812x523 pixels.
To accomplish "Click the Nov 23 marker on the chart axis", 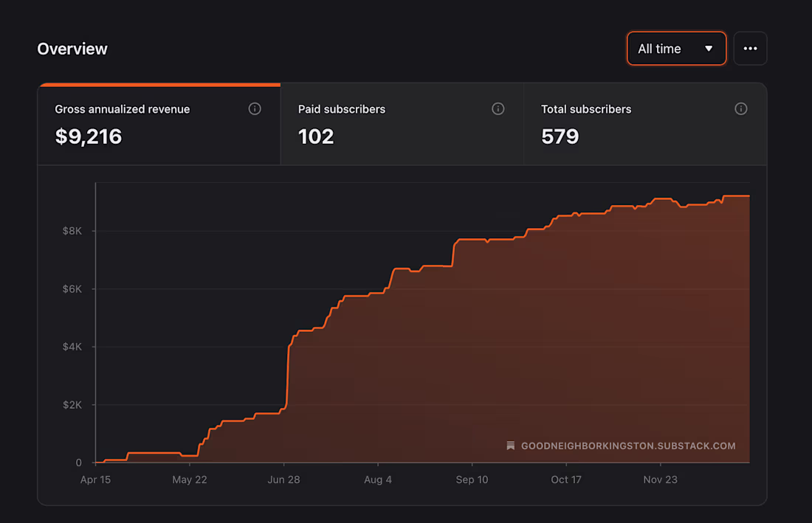I will tap(660, 479).
